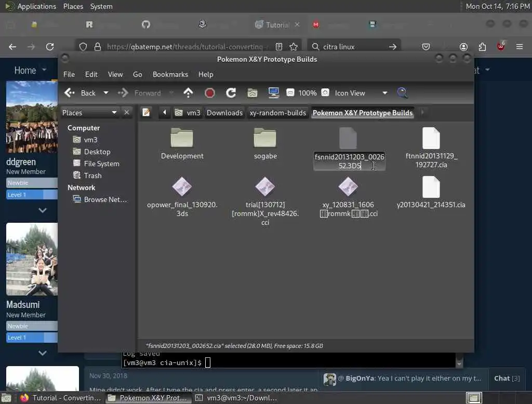Open the Help menu
Viewport: 532px width, 404px height.
pyautogui.click(x=206, y=74)
